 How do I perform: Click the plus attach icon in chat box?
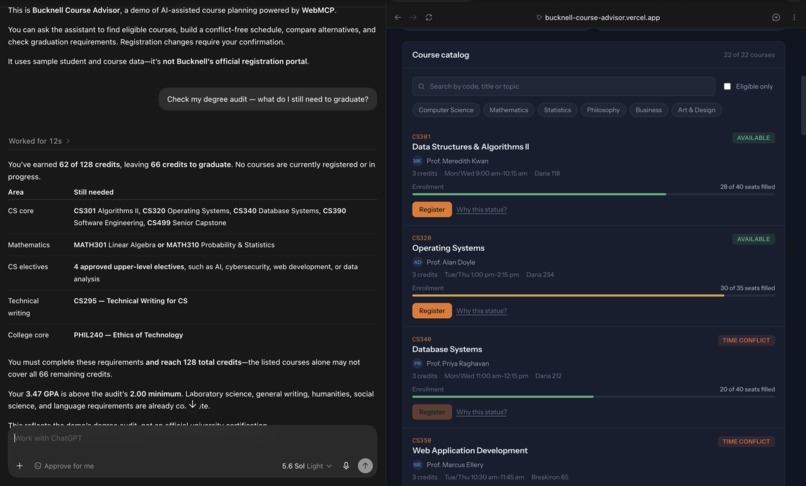click(x=20, y=466)
